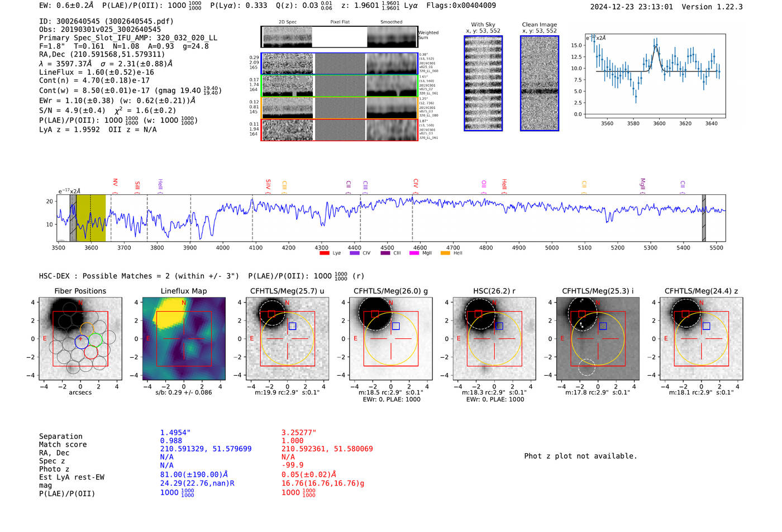Click the NV line marker label
The width and height of the screenshot is (782, 532).
[x=115, y=183]
